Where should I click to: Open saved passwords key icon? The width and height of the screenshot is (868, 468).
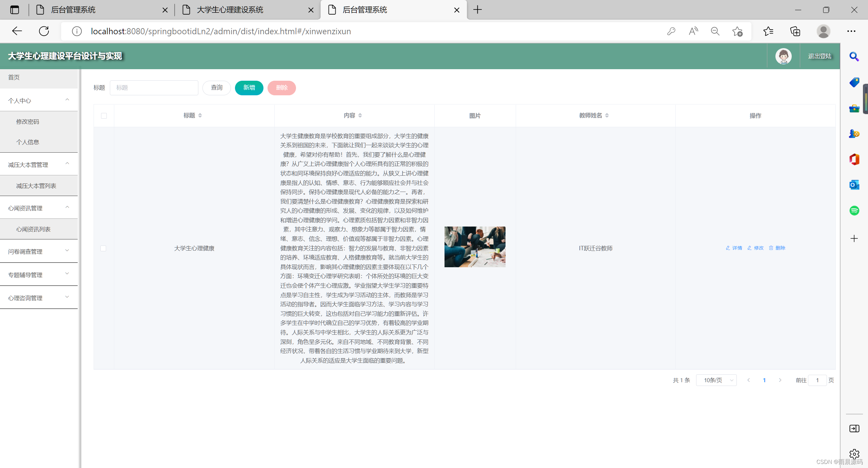[671, 31]
